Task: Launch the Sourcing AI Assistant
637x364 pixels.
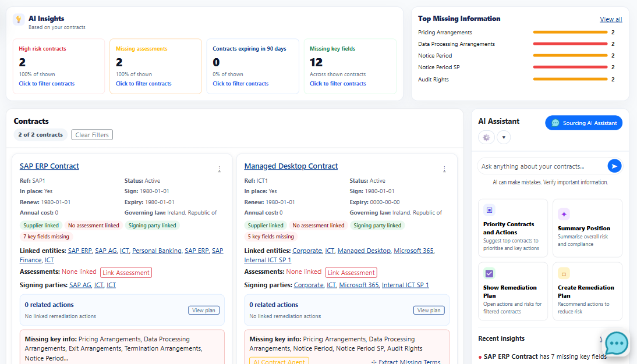Action: [x=584, y=123]
